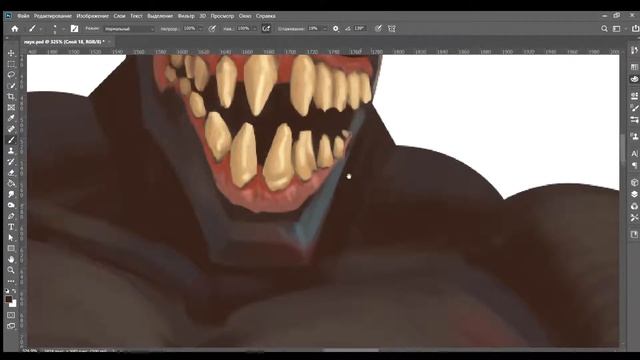
Task: Select the Rectangular Marquee tool
Action: tap(11, 64)
